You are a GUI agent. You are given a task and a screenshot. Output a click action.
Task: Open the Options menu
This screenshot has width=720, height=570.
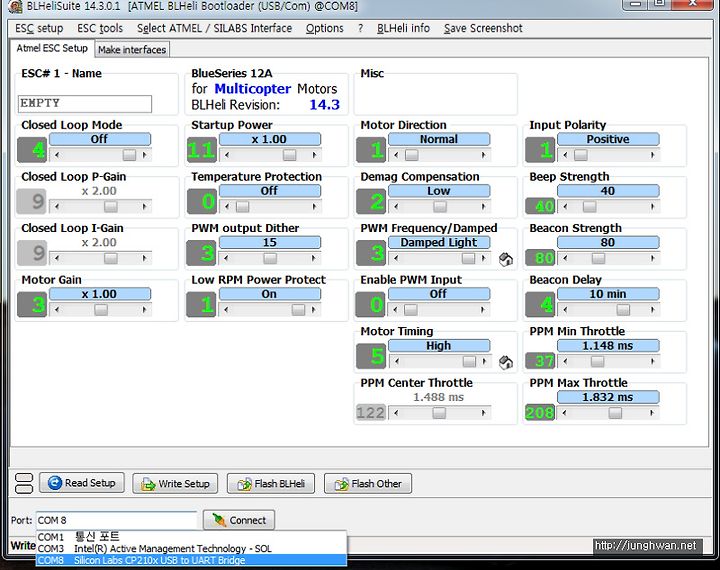pyautogui.click(x=325, y=28)
